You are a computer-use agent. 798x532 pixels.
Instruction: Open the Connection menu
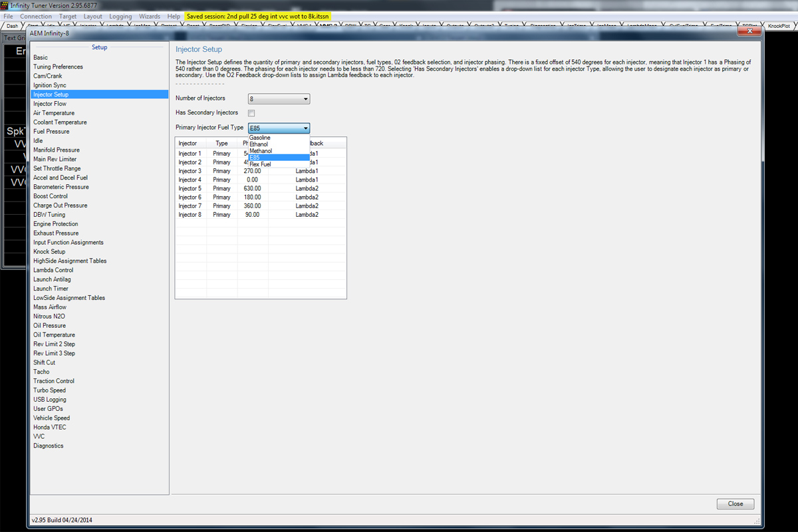tap(36, 16)
